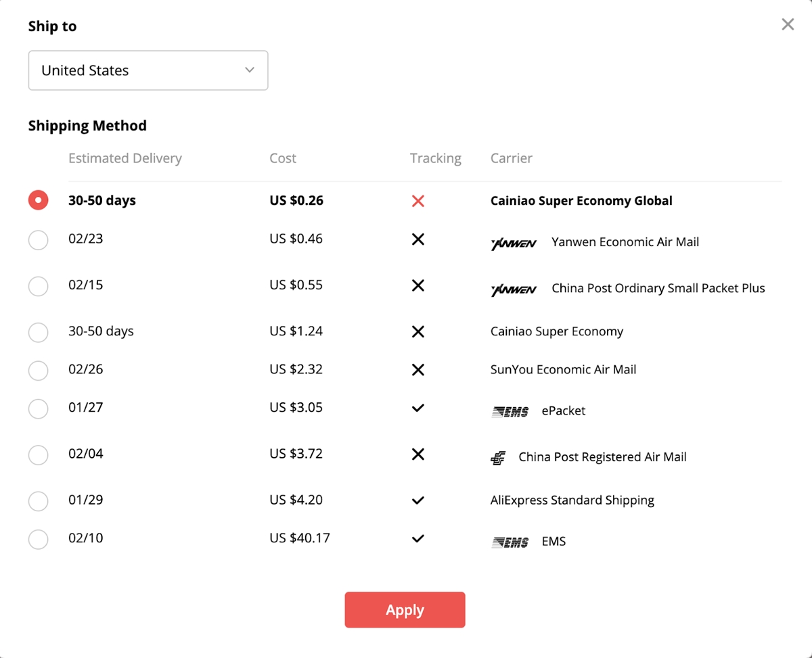Click the '02/04' delivery date
Screen dimensions: 812x658
86,454
